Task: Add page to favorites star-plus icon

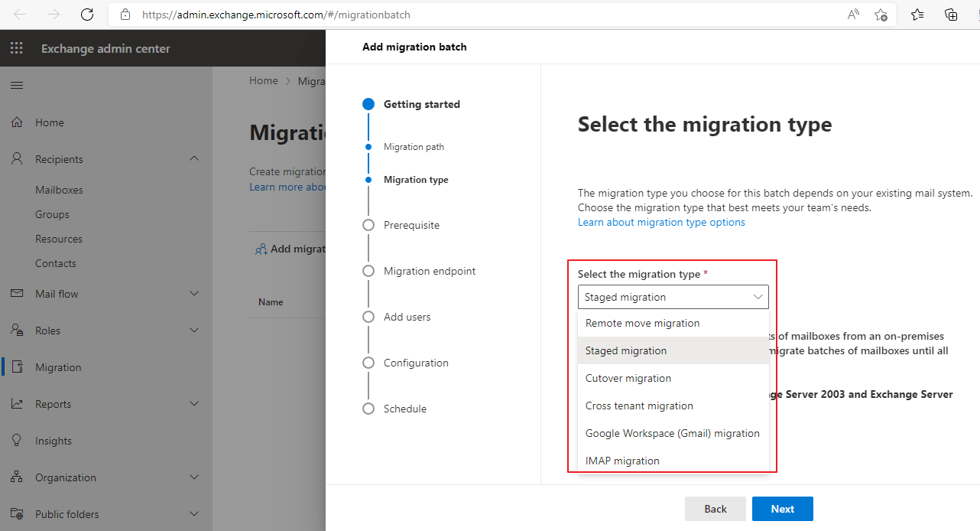Action: pyautogui.click(x=881, y=15)
